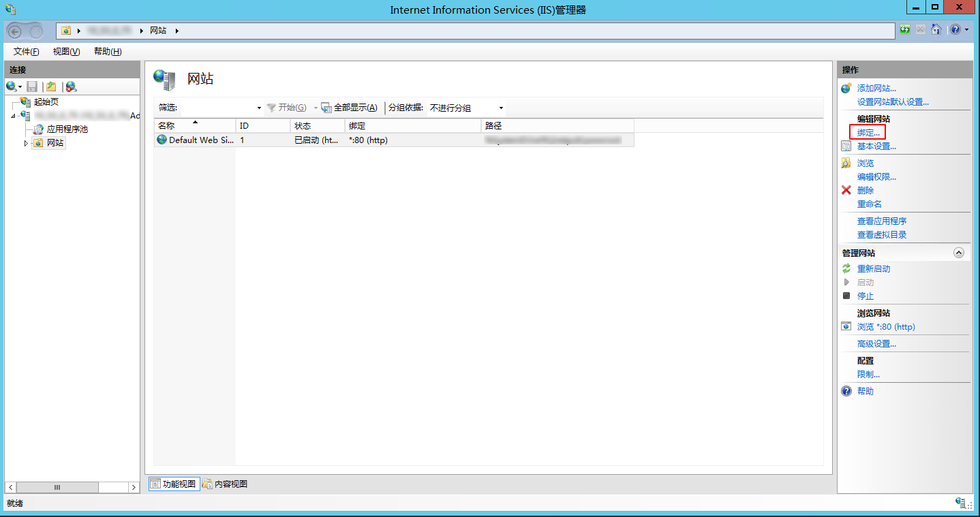This screenshot has height=517, width=980.
Task: Open the 文件(F) menu
Action: (x=26, y=52)
